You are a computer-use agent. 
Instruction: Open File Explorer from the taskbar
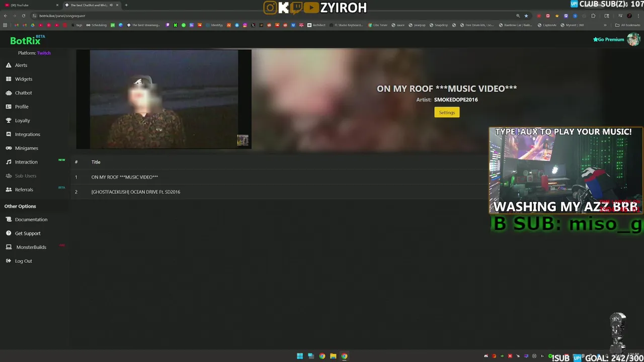point(333,356)
